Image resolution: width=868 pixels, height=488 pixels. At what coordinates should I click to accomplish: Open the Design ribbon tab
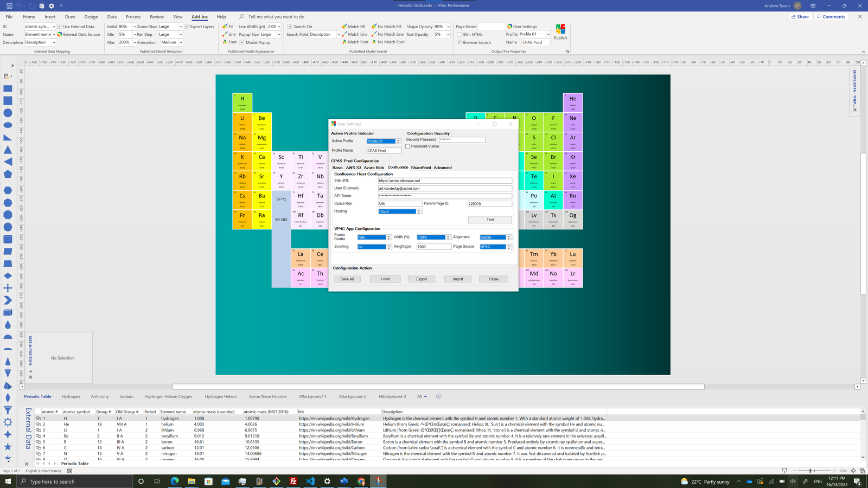point(91,17)
